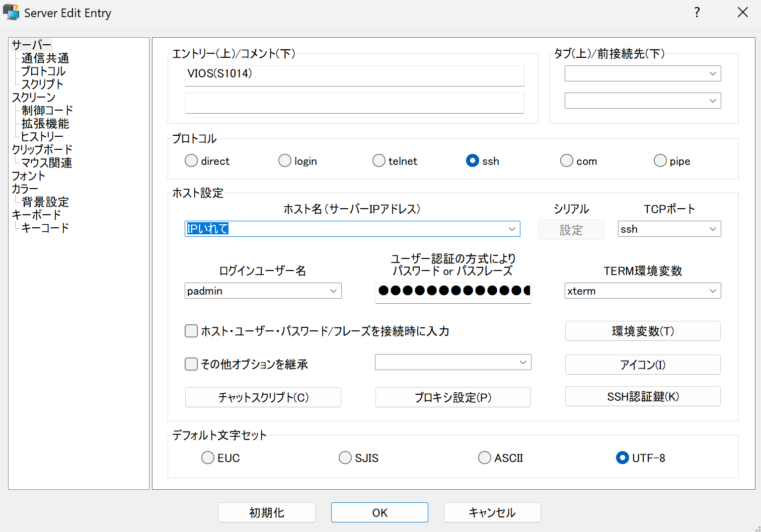Close the Server Edit Entry dialog
This screenshot has width=761, height=532.
coord(743,12)
